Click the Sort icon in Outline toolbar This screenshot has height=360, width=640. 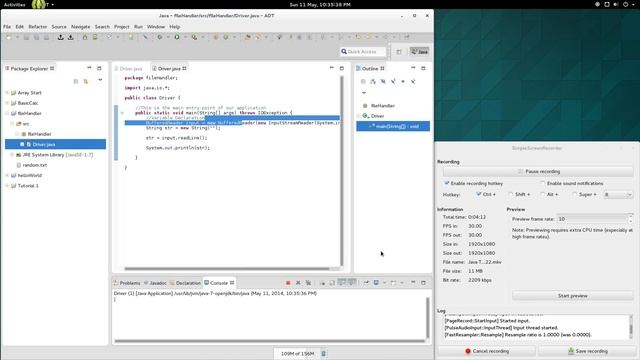pos(373,82)
